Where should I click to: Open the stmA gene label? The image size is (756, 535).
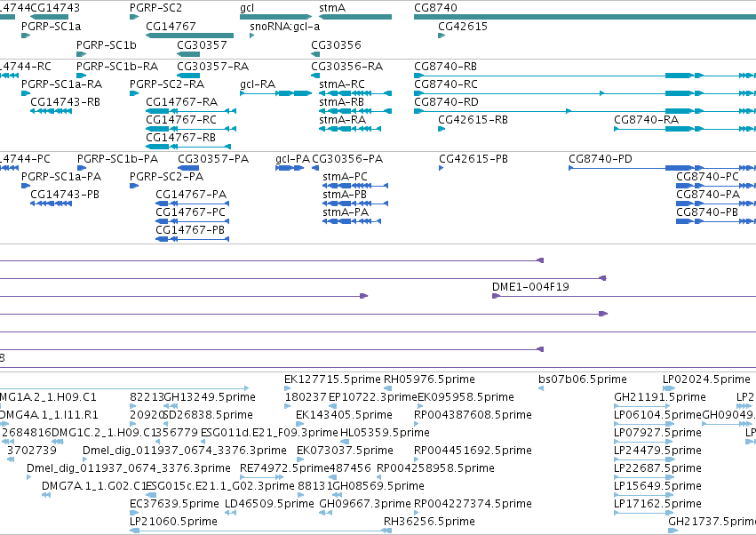tap(332, 8)
